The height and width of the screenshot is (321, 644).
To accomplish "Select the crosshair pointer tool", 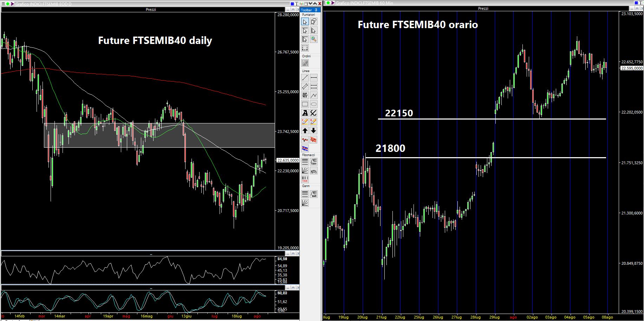I will coord(305,39).
